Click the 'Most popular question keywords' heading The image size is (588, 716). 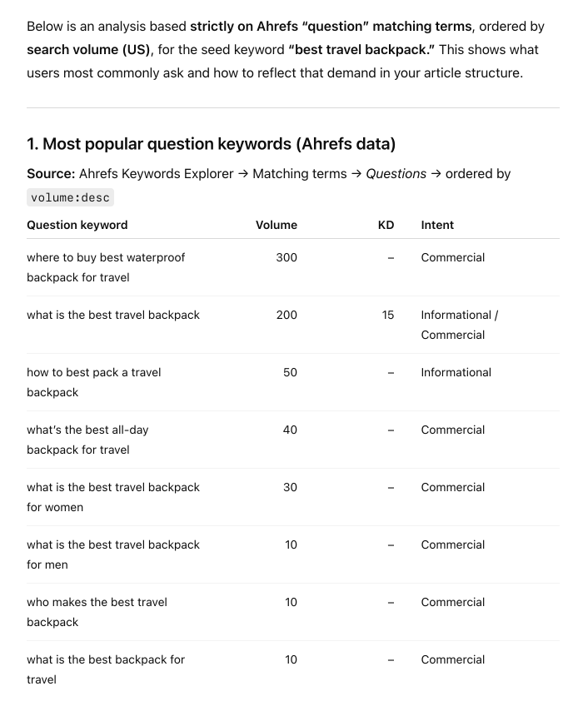click(x=211, y=144)
